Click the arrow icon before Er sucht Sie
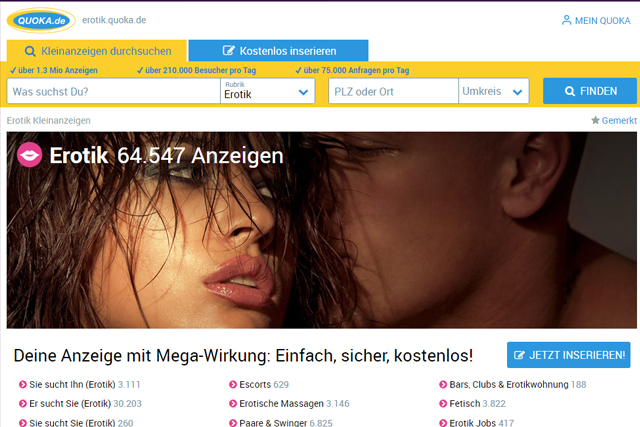 pyautogui.click(x=23, y=403)
